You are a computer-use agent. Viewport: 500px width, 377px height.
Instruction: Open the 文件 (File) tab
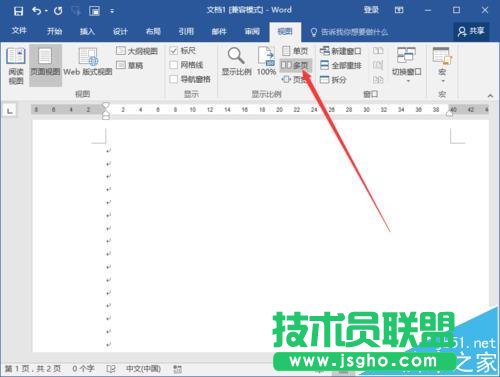pyautogui.click(x=19, y=31)
